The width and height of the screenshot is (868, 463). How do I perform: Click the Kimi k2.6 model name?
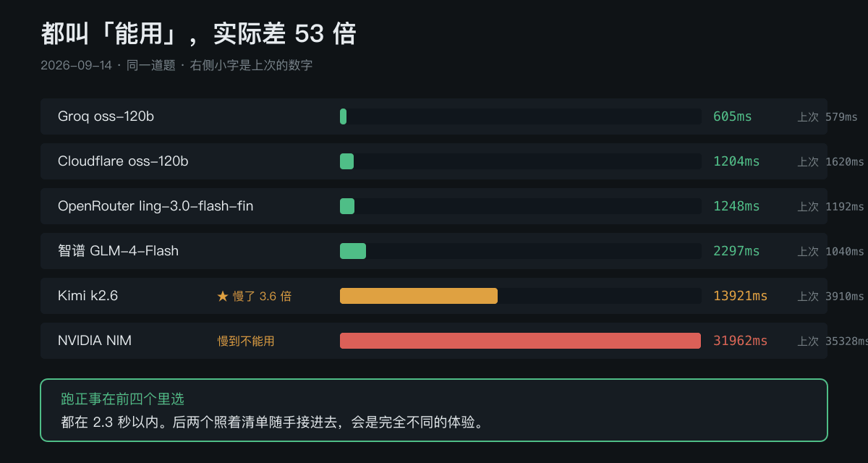click(88, 296)
